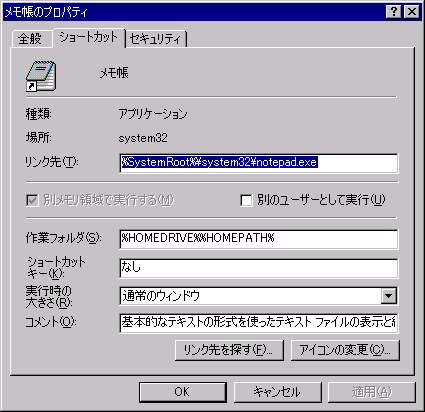Screen dimensions: 425x412
Task: Confirm with the OK button
Action: pos(183,392)
